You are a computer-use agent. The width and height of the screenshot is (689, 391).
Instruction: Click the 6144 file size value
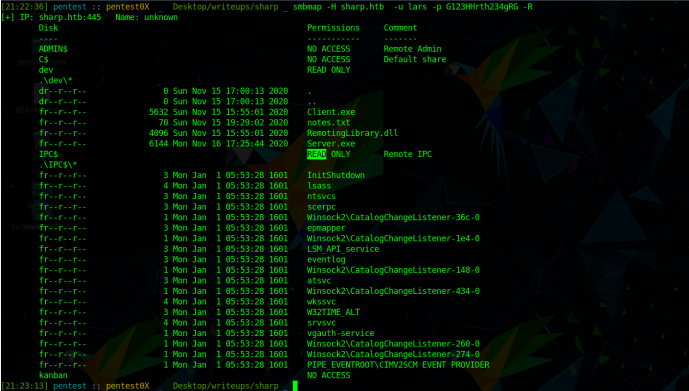(x=158, y=144)
